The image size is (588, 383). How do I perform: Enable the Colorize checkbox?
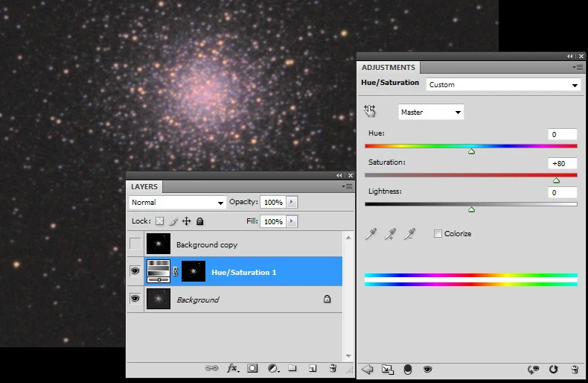pyautogui.click(x=438, y=234)
